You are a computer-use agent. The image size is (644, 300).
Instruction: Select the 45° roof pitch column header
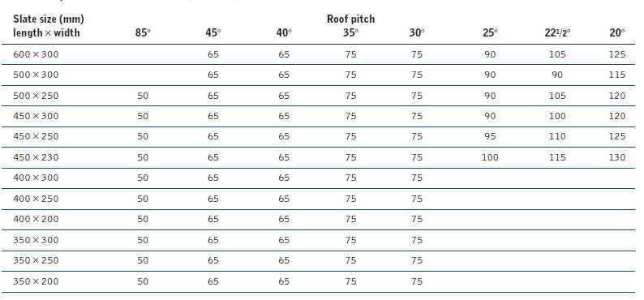pyautogui.click(x=213, y=32)
